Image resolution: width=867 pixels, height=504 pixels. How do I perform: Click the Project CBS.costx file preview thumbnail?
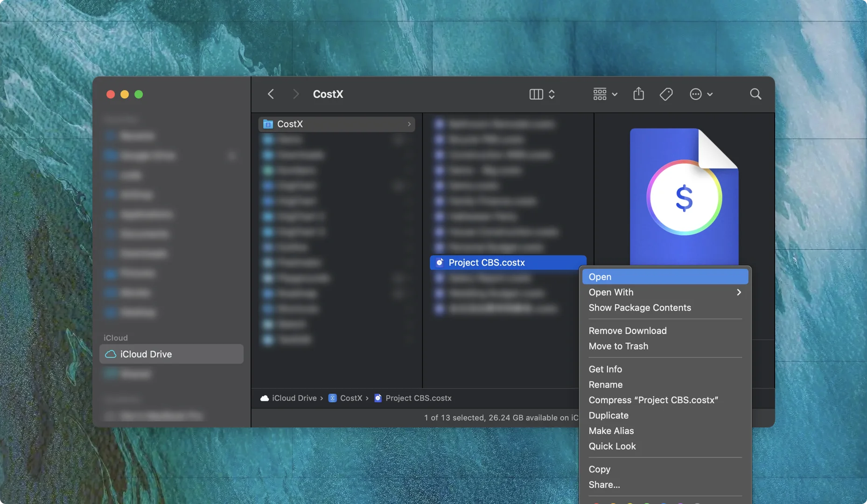point(684,196)
